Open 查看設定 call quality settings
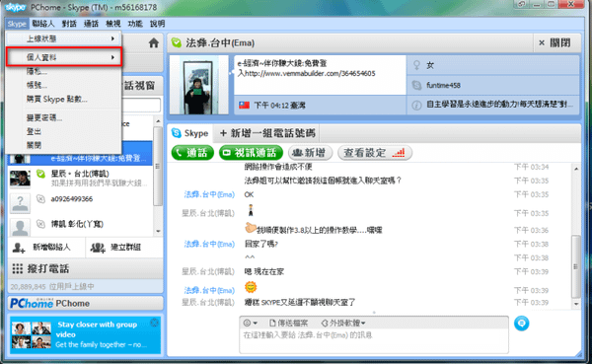592x364 pixels. tap(375, 153)
